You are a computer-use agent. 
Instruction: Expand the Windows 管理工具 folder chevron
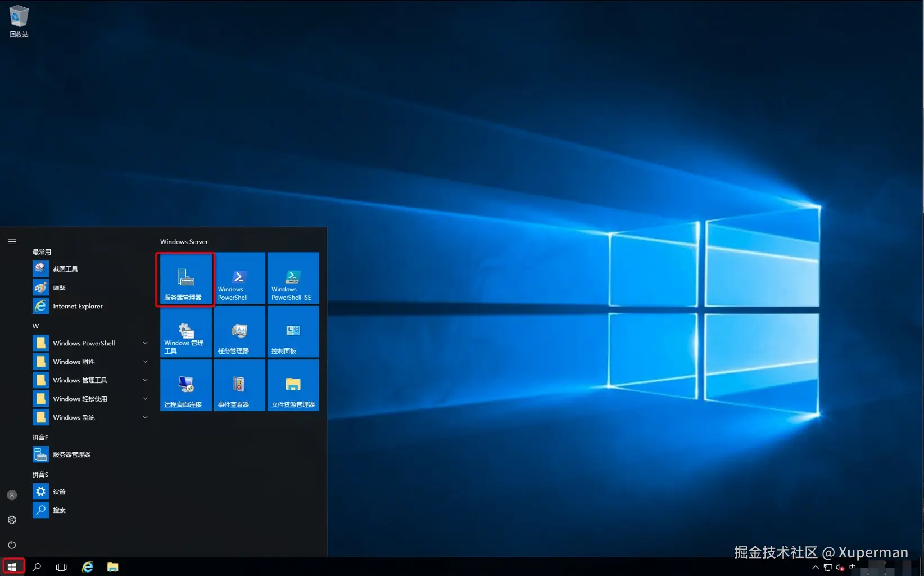(146, 380)
